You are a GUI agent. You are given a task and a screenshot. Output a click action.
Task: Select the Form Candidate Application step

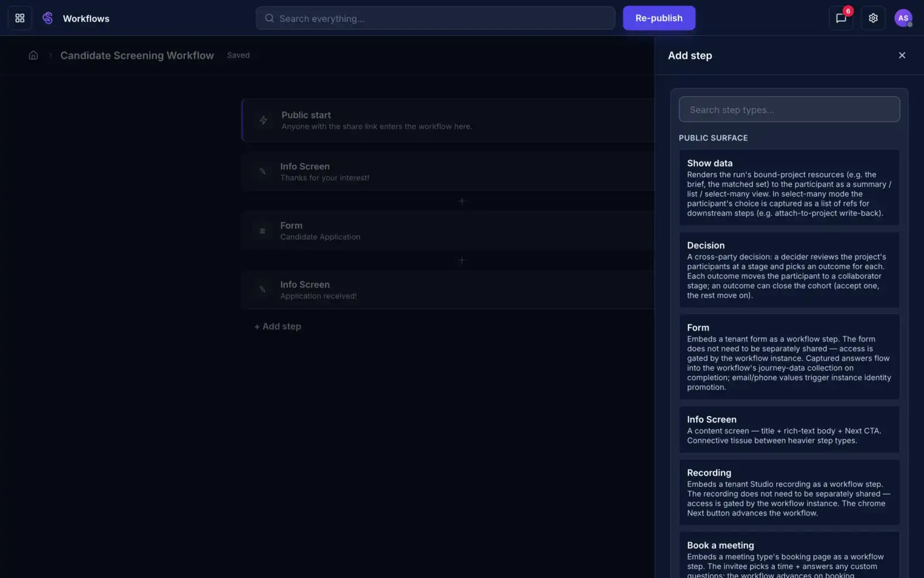[x=448, y=231]
